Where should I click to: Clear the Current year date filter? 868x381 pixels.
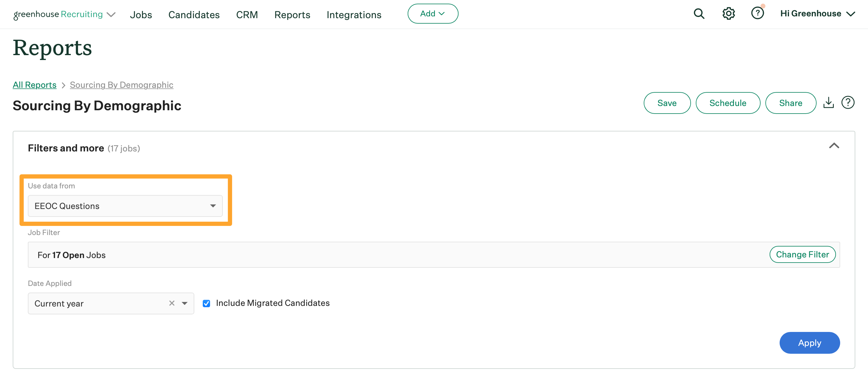(x=172, y=303)
